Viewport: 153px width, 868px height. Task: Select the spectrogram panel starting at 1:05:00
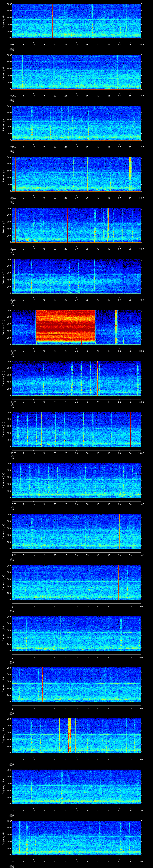[x=76, y=225]
